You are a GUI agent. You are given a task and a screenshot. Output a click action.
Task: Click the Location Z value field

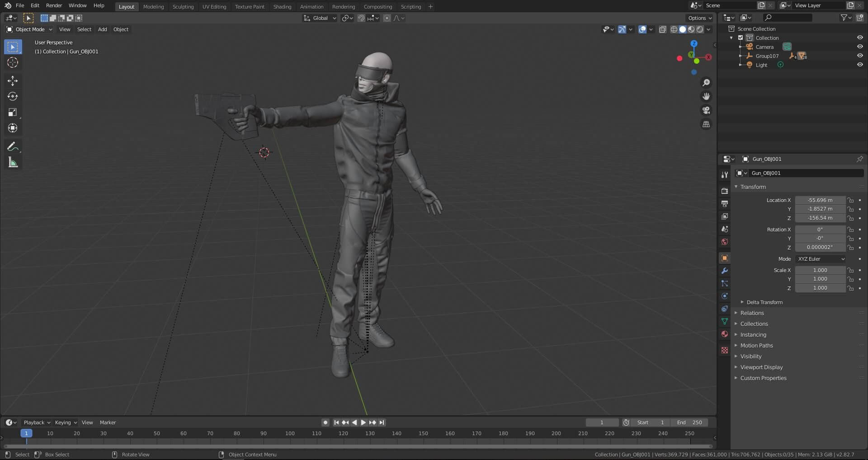820,218
